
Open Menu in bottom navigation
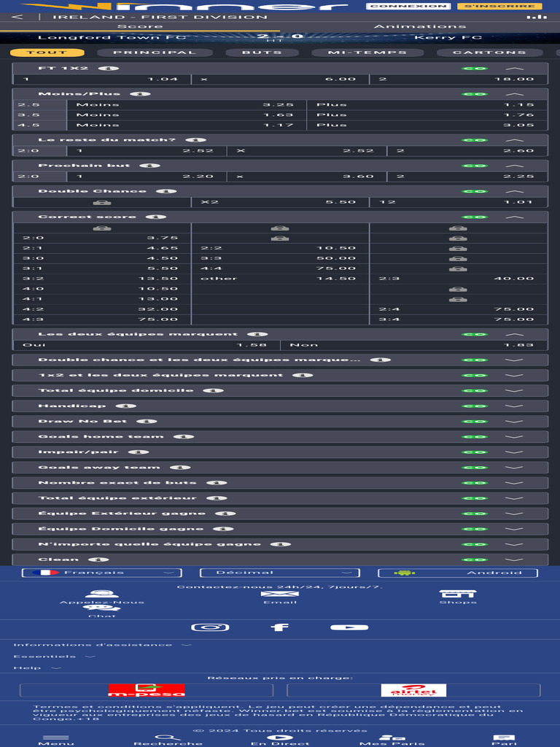point(56,740)
